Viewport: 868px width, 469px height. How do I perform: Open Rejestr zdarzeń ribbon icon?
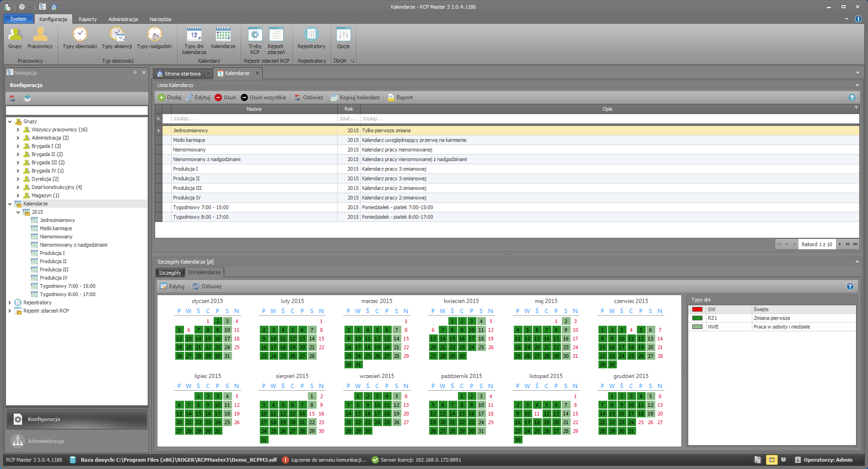click(276, 40)
